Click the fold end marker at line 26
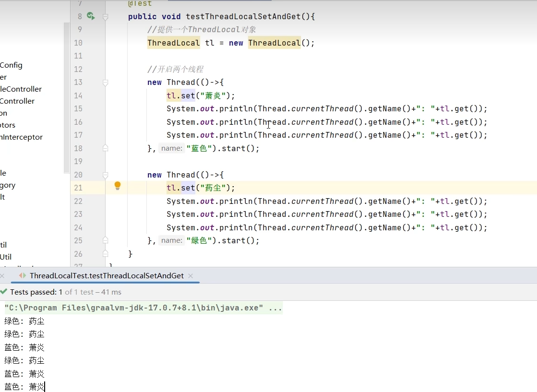The width and height of the screenshot is (537, 392). point(106,253)
